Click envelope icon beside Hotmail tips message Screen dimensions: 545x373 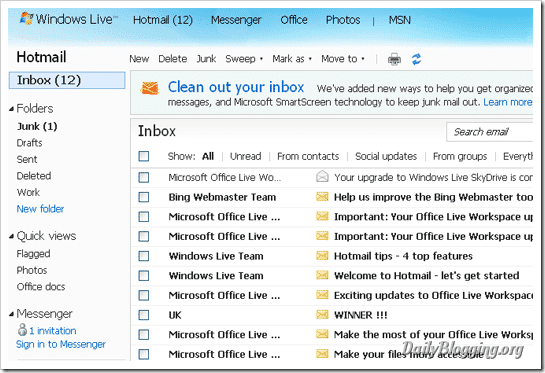(322, 256)
